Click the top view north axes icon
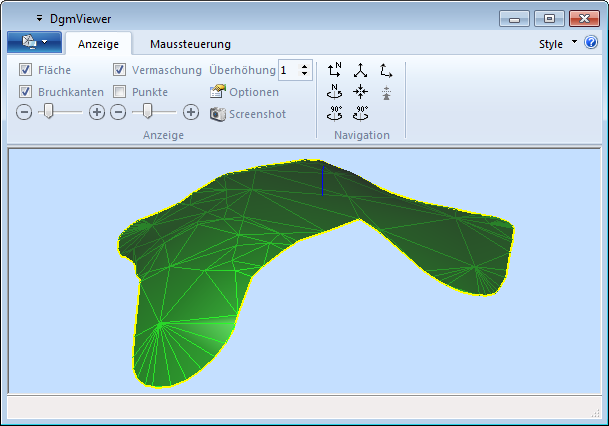609x426 pixels. [x=336, y=70]
